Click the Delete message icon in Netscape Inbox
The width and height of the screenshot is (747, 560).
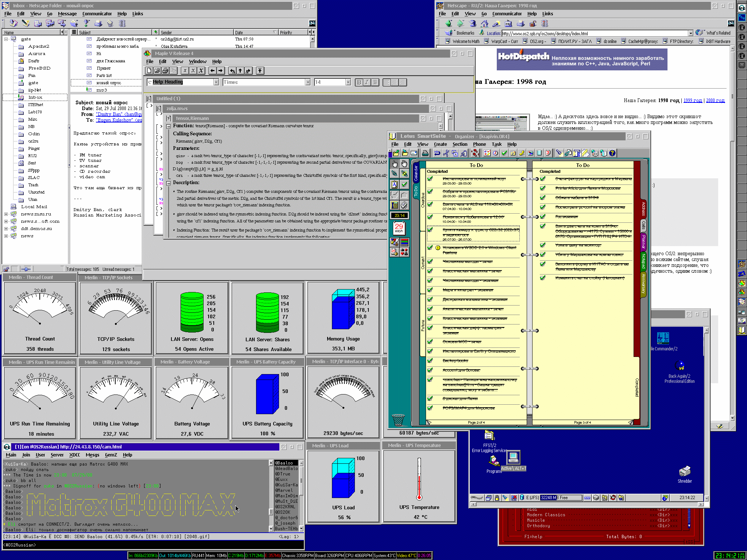tap(110, 23)
